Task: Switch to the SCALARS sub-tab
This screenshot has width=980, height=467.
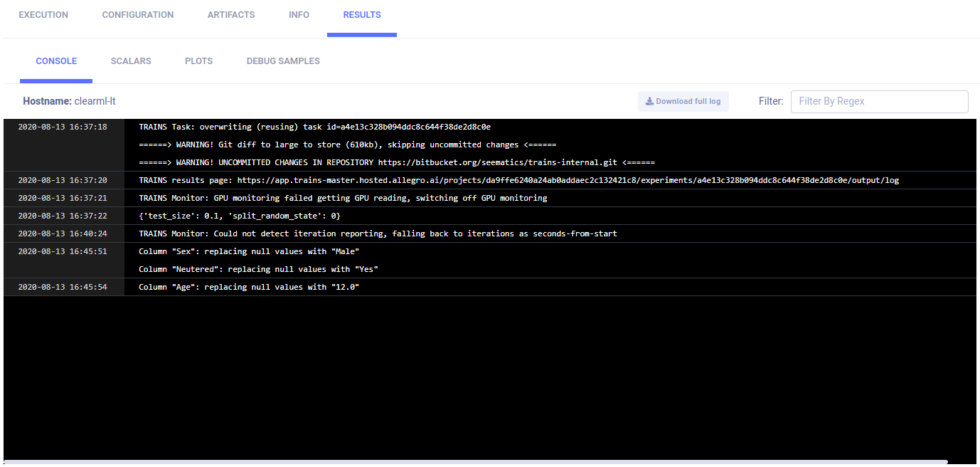Action: click(x=131, y=61)
